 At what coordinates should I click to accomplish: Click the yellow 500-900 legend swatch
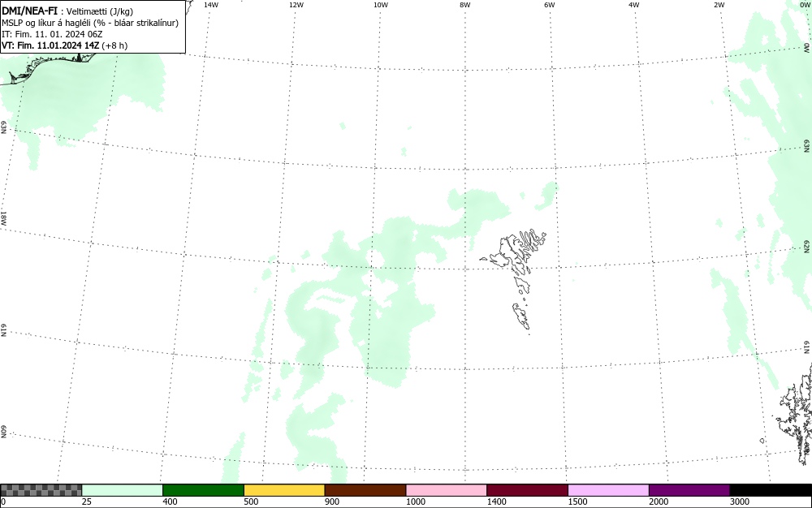(x=284, y=490)
